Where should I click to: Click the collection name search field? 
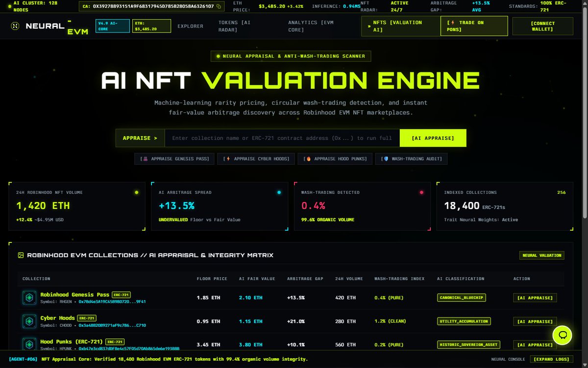pyautogui.click(x=282, y=138)
